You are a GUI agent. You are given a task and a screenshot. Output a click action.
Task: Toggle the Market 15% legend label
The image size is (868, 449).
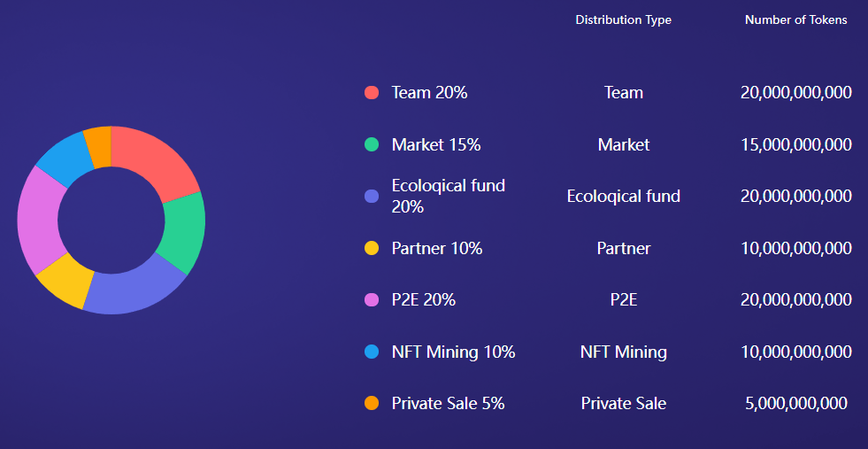(436, 144)
